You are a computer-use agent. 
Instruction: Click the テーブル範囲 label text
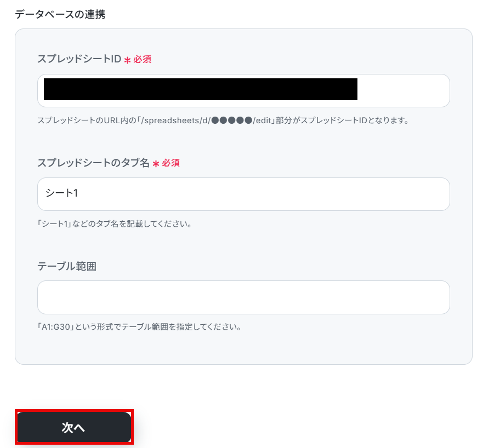[x=67, y=266]
